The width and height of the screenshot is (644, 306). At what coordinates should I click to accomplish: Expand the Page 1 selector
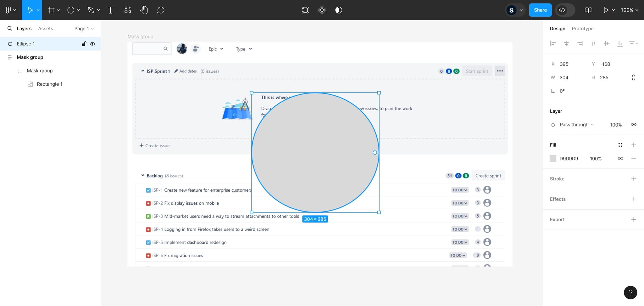(84, 29)
